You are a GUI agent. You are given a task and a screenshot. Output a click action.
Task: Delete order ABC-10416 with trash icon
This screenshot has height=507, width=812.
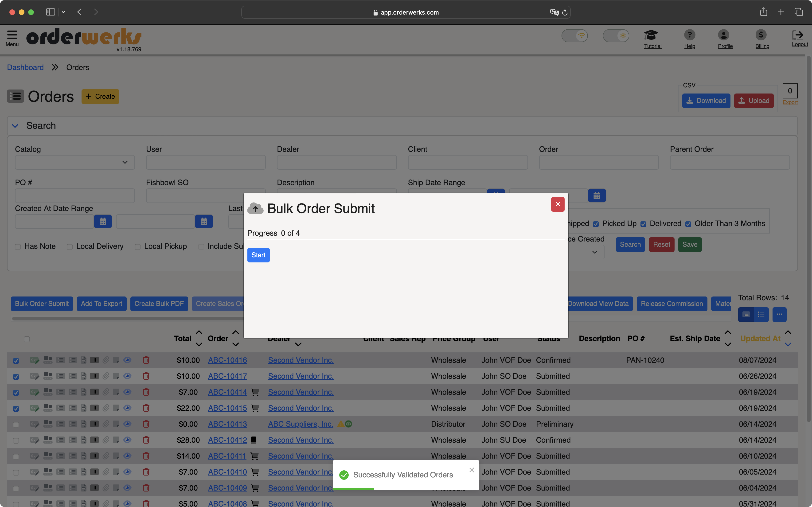[x=146, y=360]
